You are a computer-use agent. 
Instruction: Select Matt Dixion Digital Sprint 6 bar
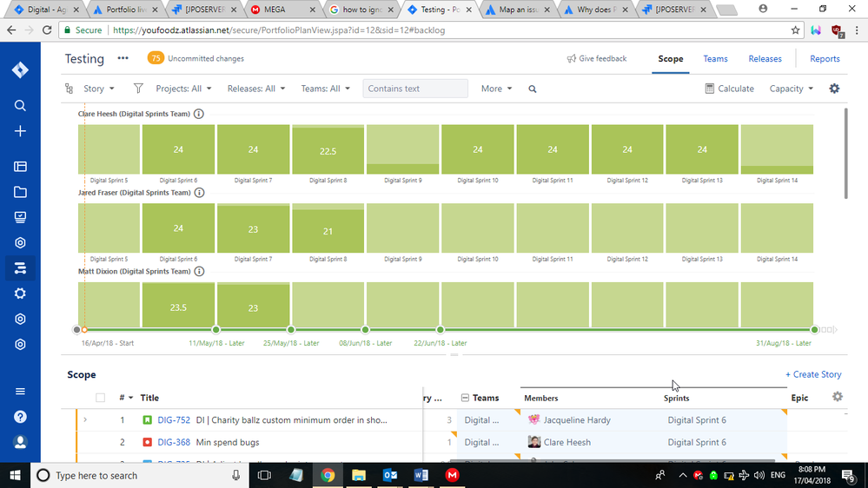(178, 305)
